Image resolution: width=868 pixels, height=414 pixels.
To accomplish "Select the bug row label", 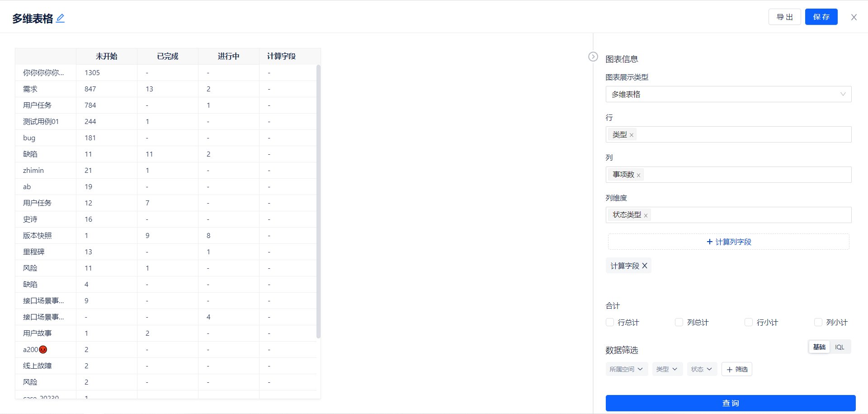I will (x=29, y=138).
